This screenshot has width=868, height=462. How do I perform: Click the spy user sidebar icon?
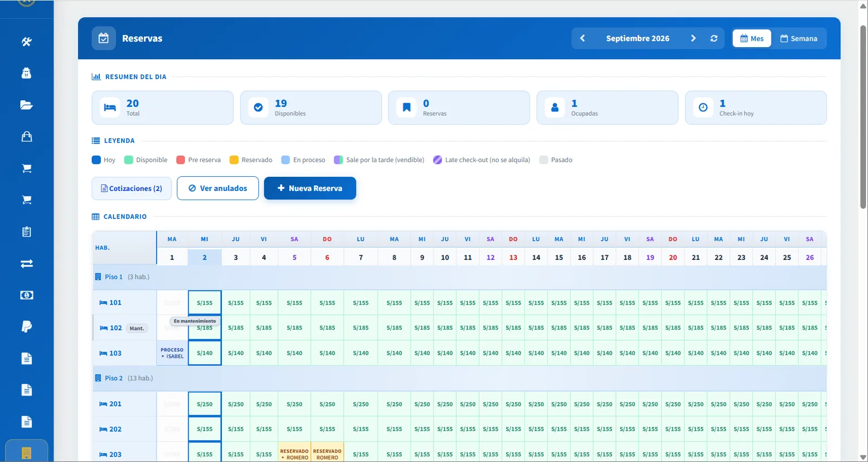coord(26,73)
